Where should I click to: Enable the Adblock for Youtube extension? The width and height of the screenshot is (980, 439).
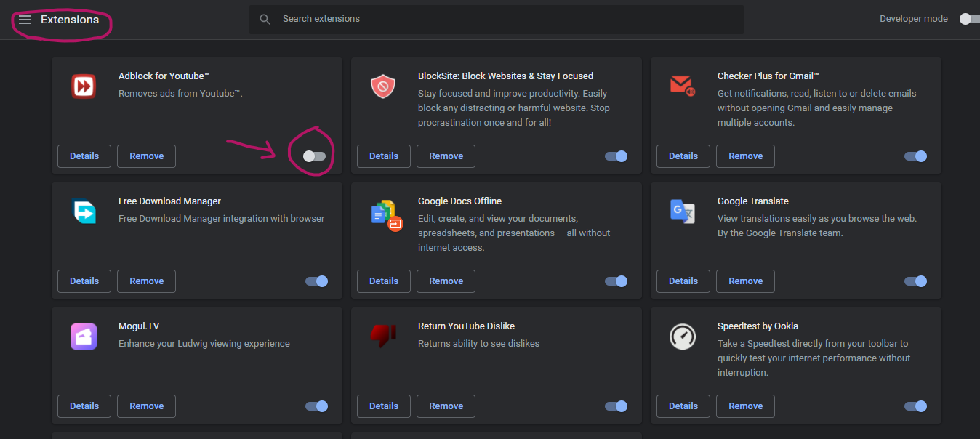coord(314,156)
